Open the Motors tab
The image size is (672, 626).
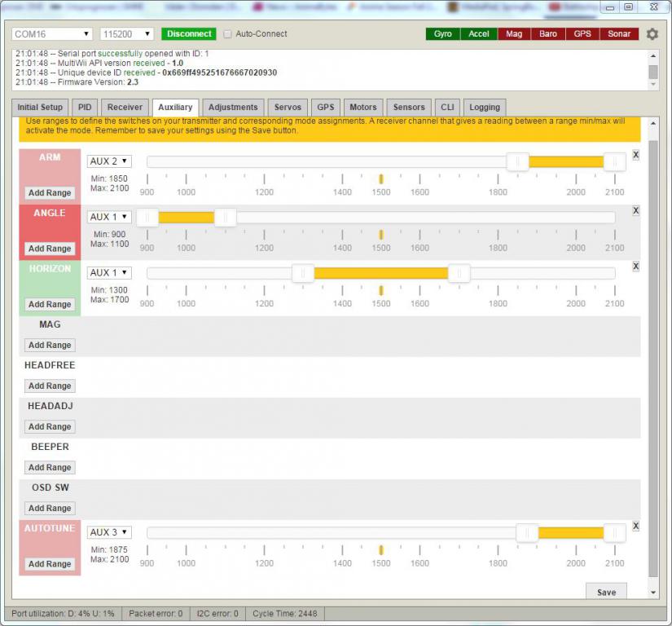362,108
